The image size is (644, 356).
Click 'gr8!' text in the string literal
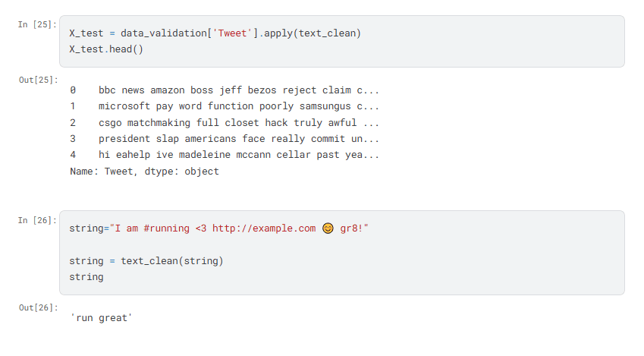[x=353, y=228]
